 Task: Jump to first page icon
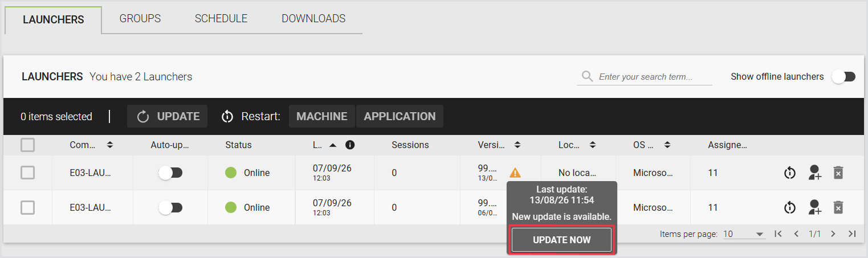coord(777,234)
